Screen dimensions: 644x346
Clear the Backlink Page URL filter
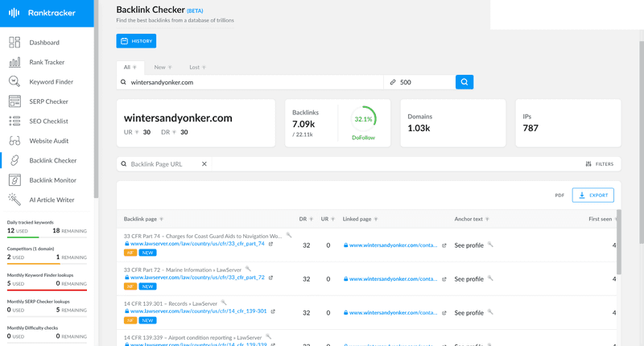pos(204,164)
